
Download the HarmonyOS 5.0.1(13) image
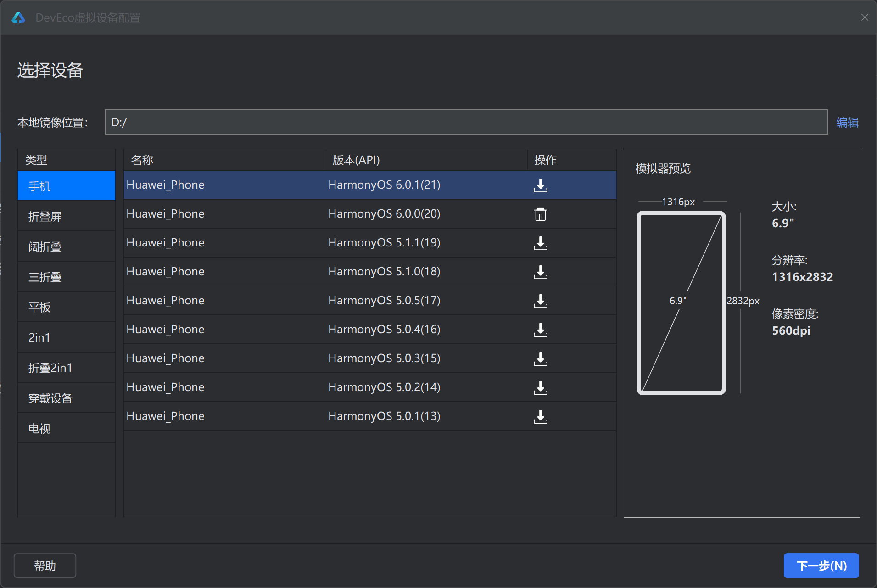click(541, 416)
